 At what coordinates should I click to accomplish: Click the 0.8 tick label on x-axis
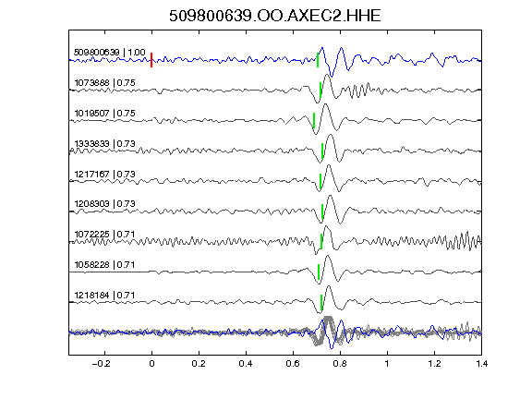[x=340, y=364]
